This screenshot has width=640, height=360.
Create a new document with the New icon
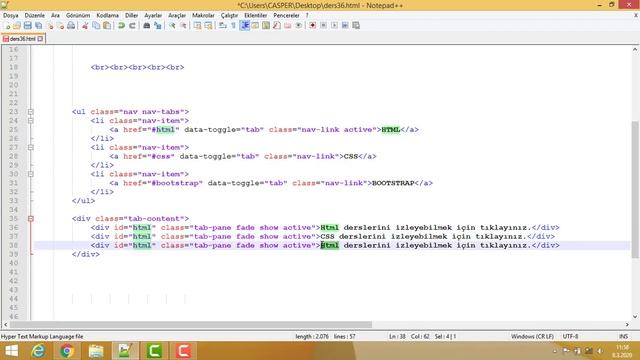pos(7,25)
